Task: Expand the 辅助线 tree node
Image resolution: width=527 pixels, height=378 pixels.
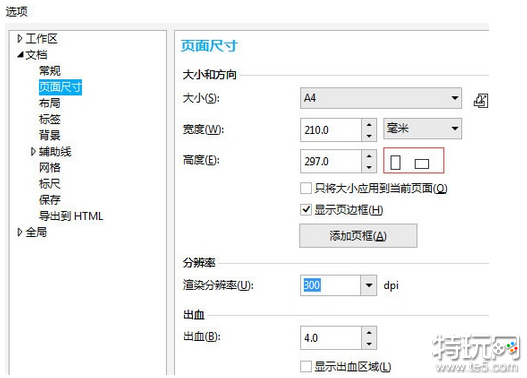Action: coord(33,152)
